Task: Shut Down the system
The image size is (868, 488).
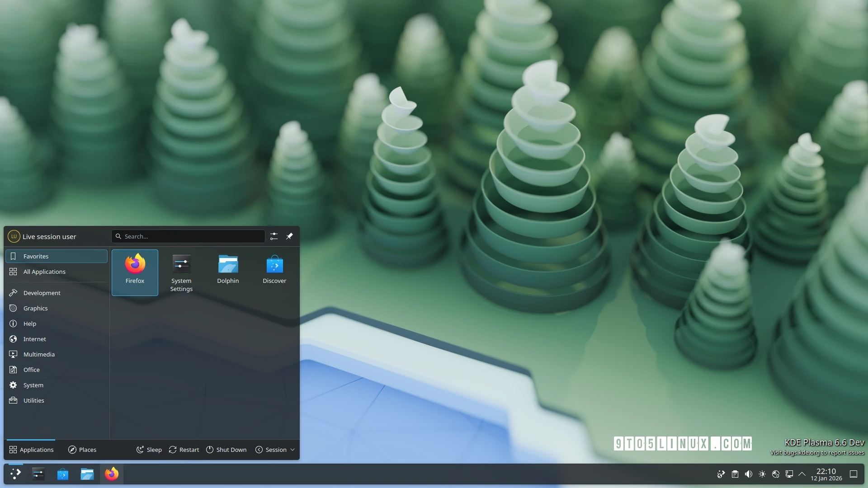Action: 226,450
